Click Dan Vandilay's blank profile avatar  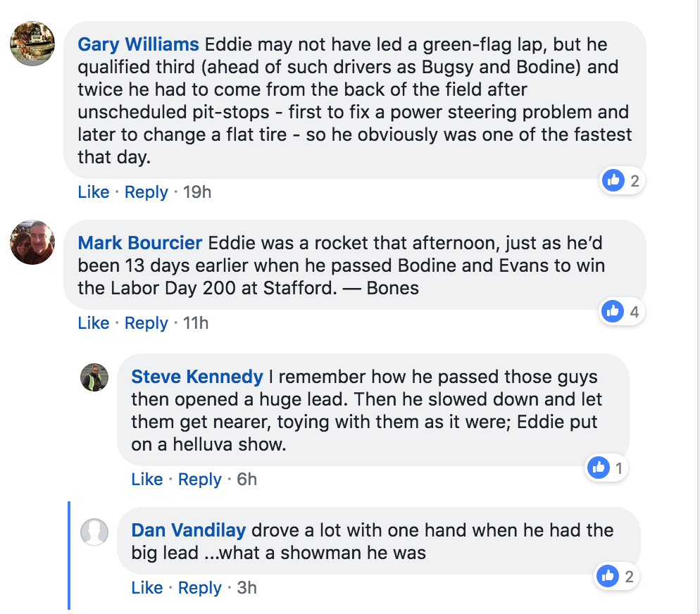[94, 532]
